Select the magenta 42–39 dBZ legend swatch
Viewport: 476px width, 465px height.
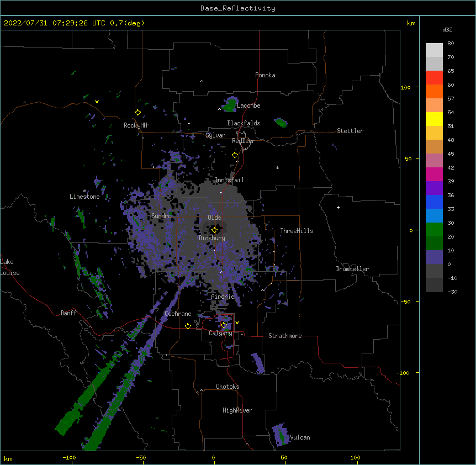pyautogui.click(x=434, y=174)
